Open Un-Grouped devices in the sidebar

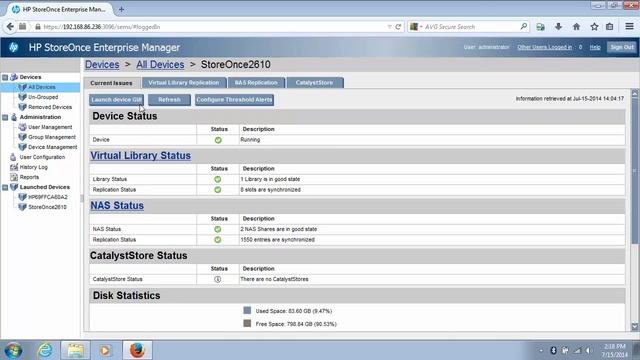click(x=43, y=97)
